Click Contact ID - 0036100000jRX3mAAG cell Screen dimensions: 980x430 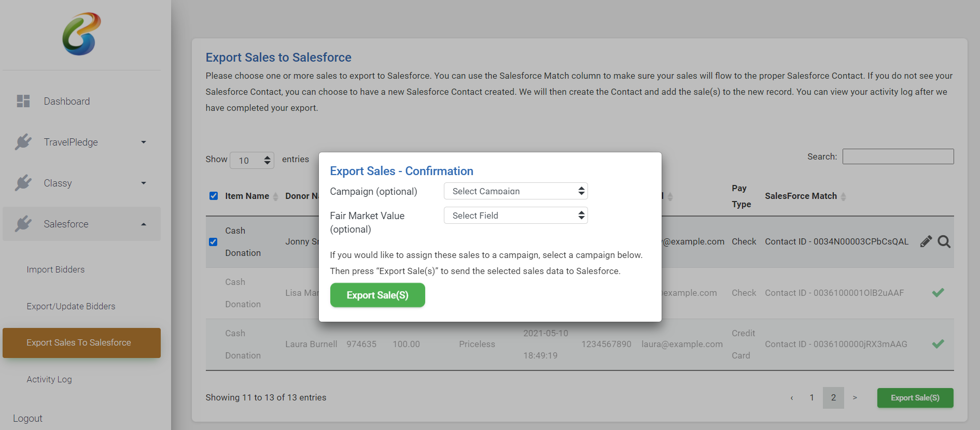[x=836, y=344]
